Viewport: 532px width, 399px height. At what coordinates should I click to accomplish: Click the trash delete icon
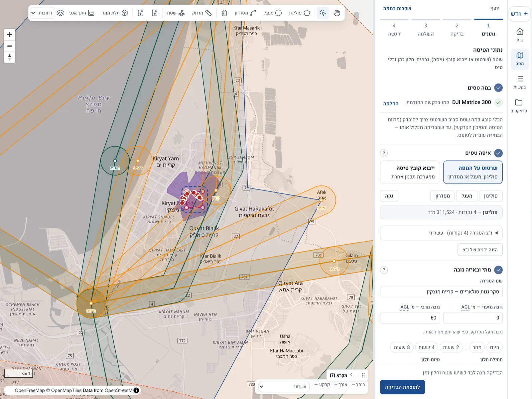click(x=224, y=13)
